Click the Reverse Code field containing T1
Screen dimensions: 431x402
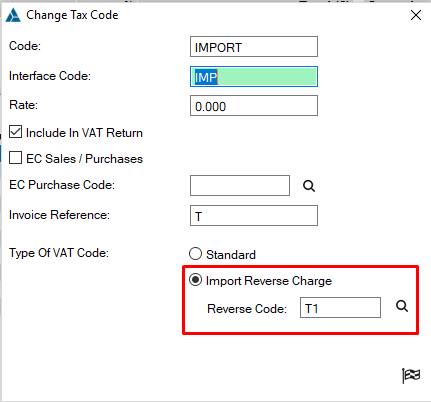click(x=340, y=307)
